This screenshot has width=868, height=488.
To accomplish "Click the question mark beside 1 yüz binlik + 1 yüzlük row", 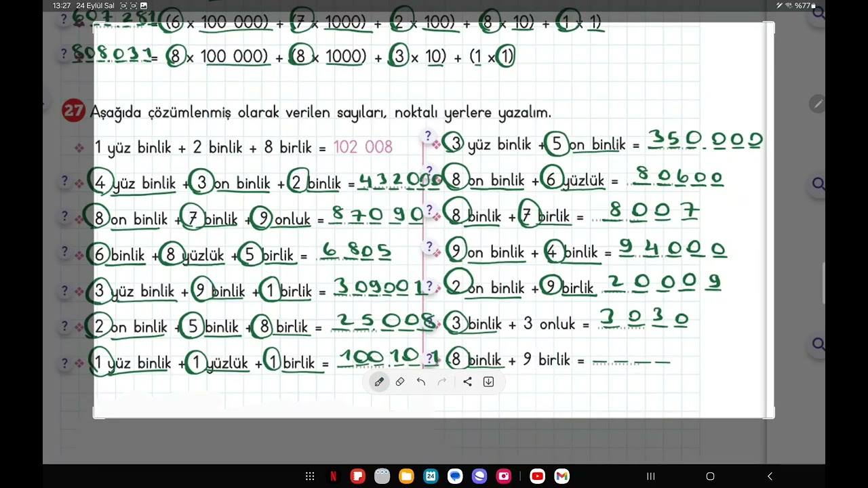I will pyautogui.click(x=64, y=363).
